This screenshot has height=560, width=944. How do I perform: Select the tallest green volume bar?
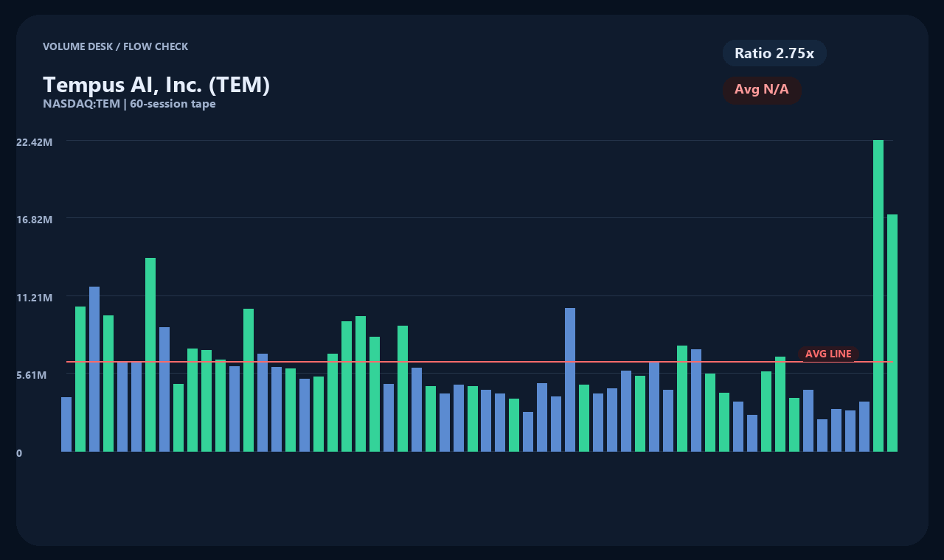pyautogui.click(x=878, y=295)
